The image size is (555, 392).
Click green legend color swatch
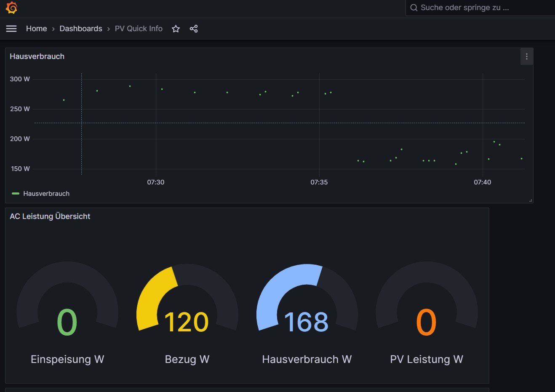[x=16, y=194]
